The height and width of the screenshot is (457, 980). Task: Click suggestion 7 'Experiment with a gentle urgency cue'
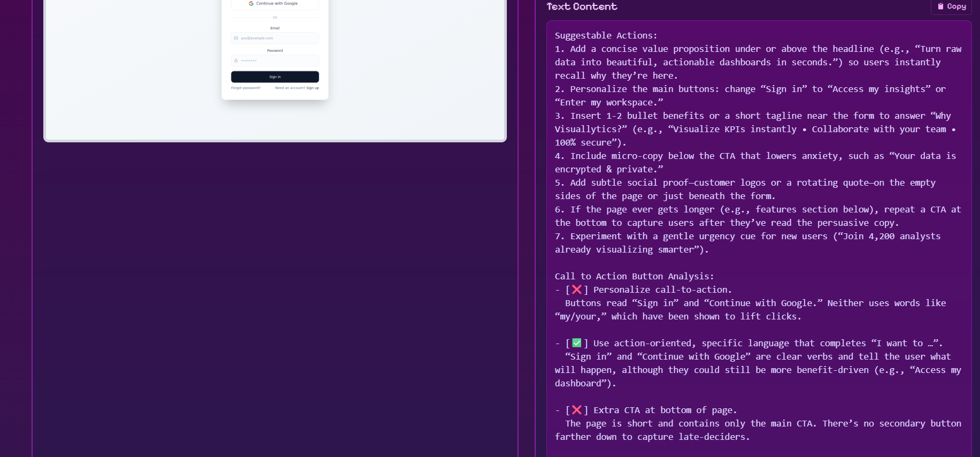click(747, 243)
